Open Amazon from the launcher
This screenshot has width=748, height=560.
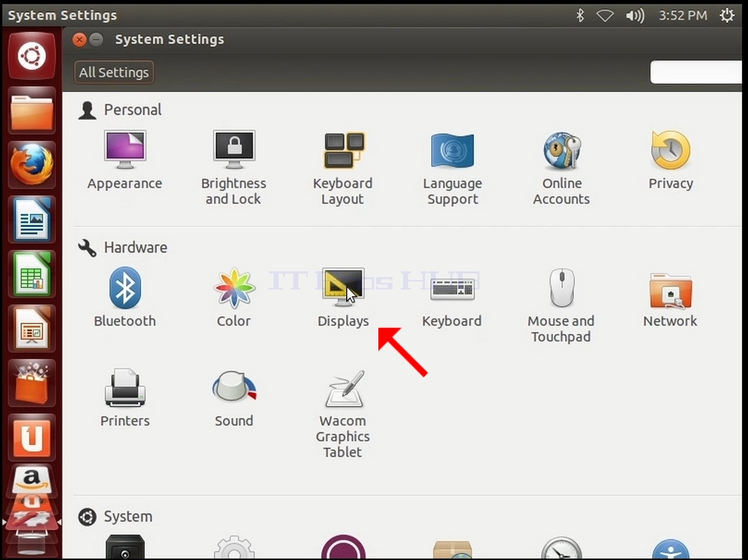tap(31, 480)
